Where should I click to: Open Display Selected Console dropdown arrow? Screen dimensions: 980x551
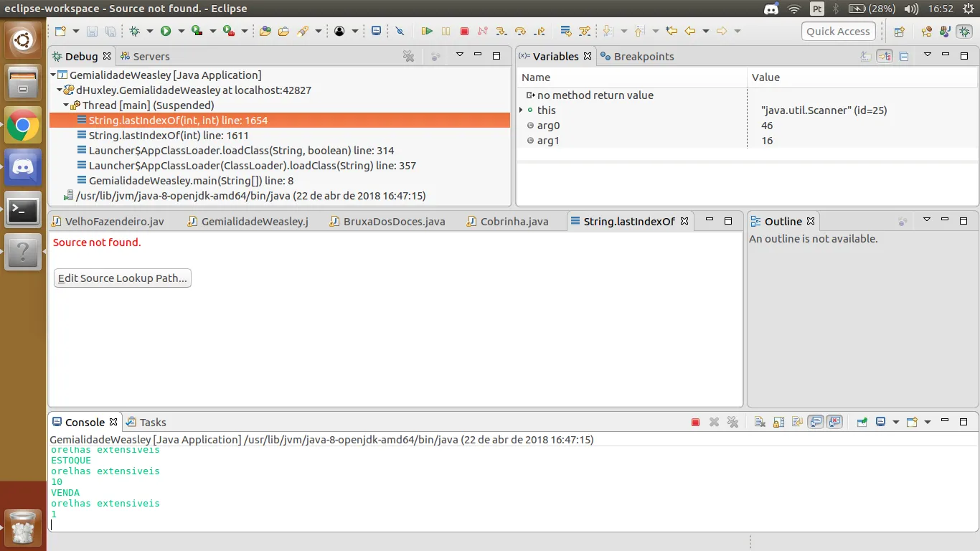click(896, 422)
